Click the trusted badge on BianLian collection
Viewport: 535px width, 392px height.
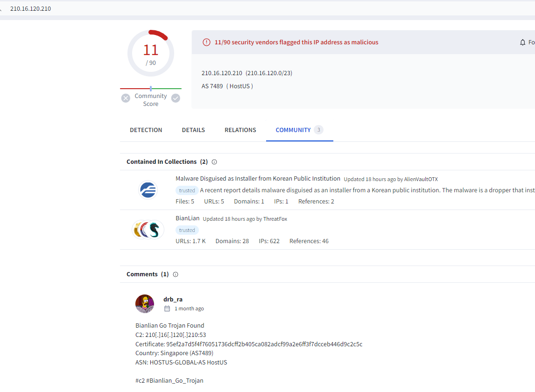[187, 230]
